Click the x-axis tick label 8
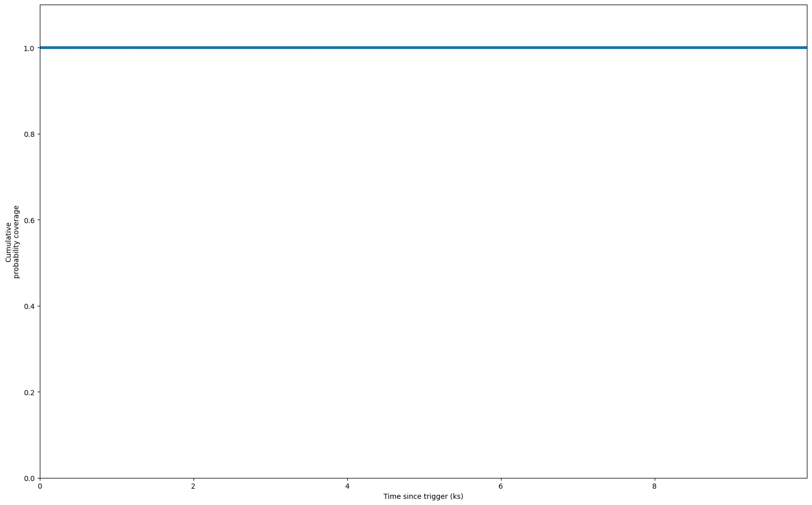The width and height of the screenshot is (812, 505). click(x=655, y=487)
